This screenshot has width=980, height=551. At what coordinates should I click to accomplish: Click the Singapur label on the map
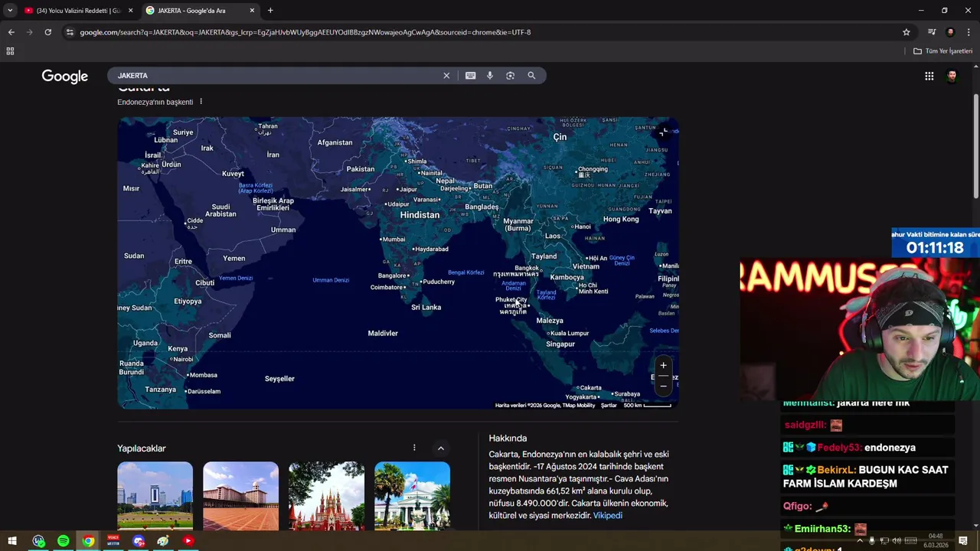point(560,344)
